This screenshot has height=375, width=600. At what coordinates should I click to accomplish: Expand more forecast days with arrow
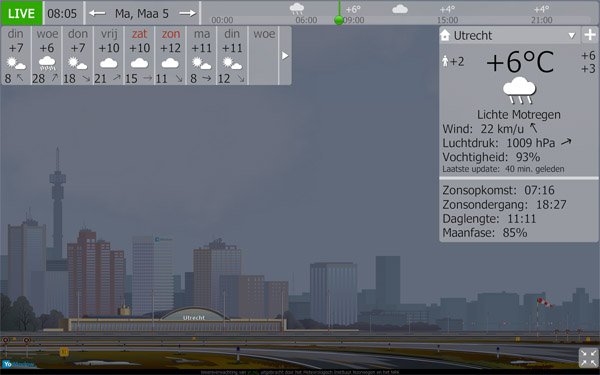click(285, 55)
